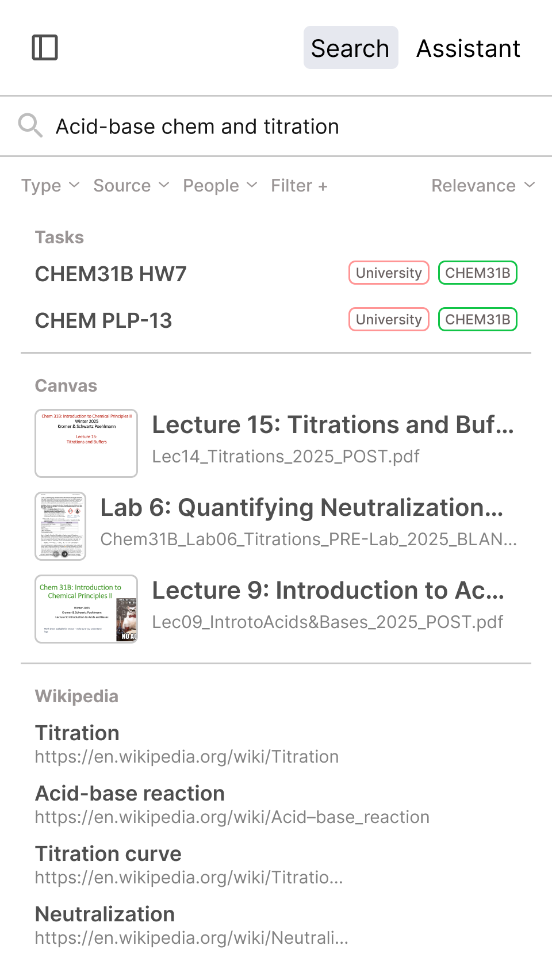Switch to the Search tab
Image resolution: width=552 pixels, height=980 pixels.
[350, 48]
